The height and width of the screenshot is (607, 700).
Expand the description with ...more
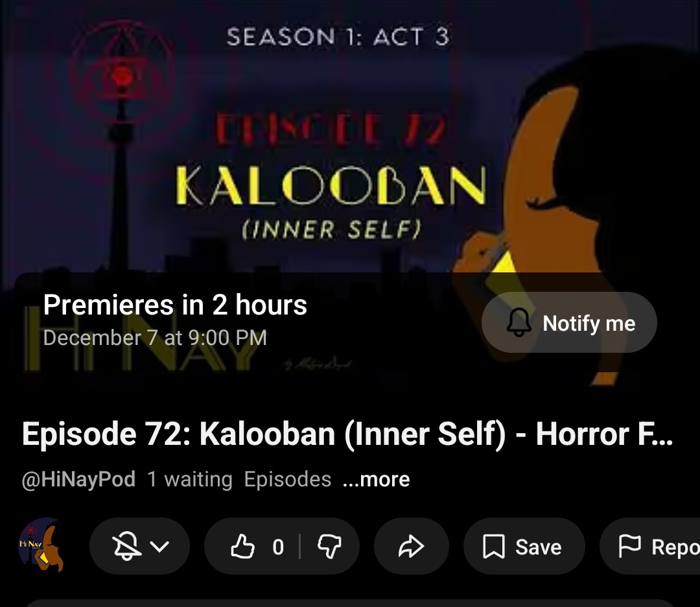tap(376, 479)
